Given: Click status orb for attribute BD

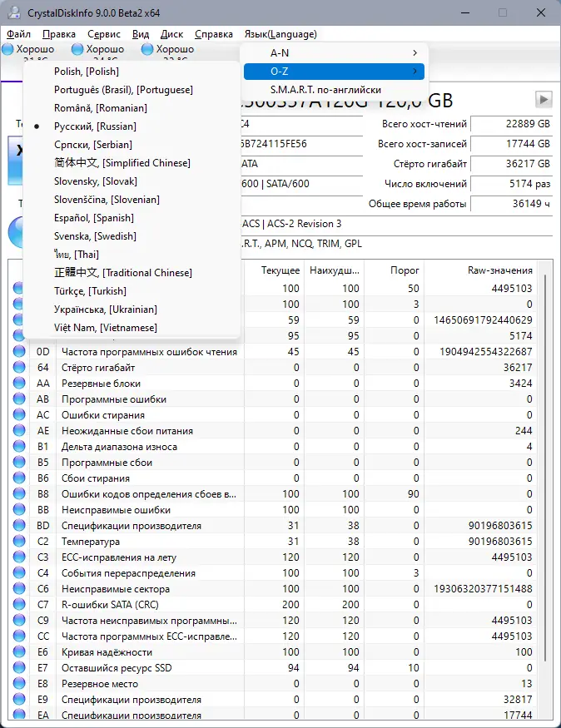Looking at the screenshot, I should click(19, 525).
